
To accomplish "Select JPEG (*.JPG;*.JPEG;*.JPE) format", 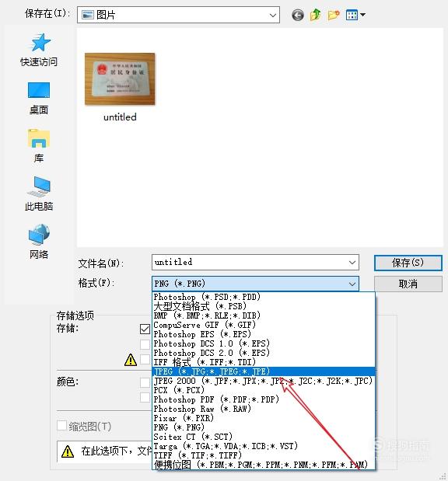I will tap(264, 371).
